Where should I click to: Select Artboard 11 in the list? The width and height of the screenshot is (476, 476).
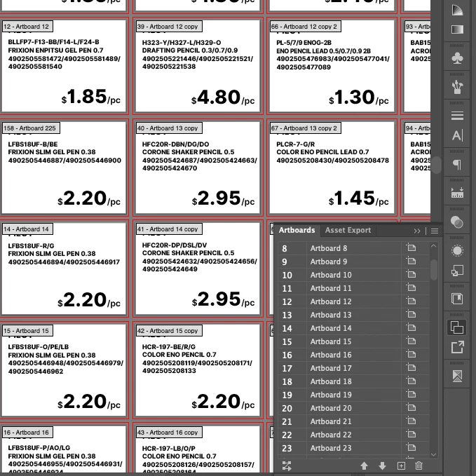point(353,288)
